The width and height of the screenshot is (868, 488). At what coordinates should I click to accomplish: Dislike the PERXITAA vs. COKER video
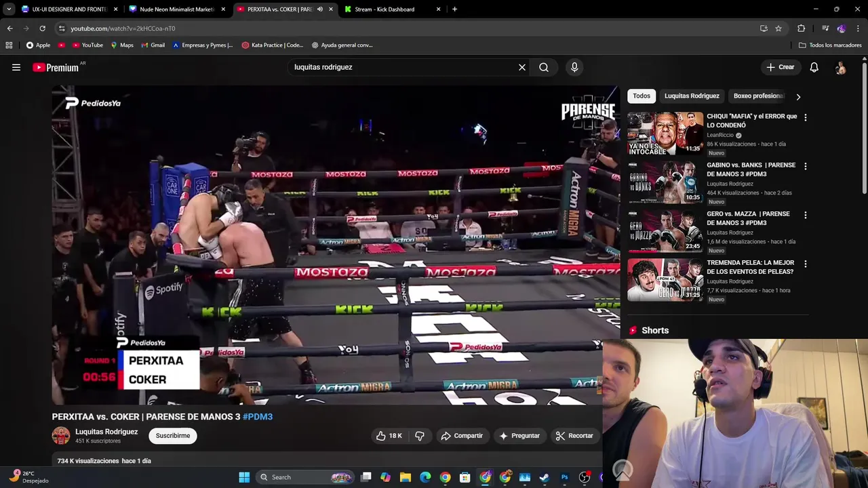click(420, 436)
